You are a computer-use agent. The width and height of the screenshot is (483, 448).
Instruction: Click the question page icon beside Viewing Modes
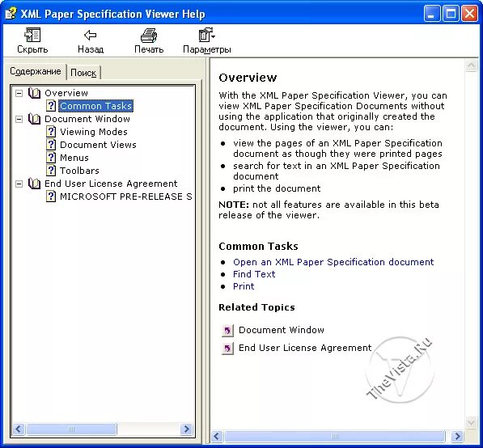point(51,132)
